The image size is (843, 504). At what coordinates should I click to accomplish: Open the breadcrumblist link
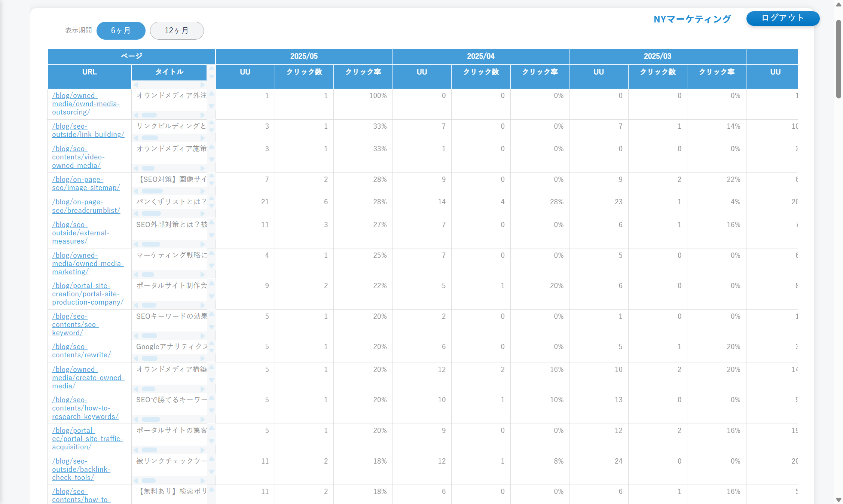(x=86, y=206)
